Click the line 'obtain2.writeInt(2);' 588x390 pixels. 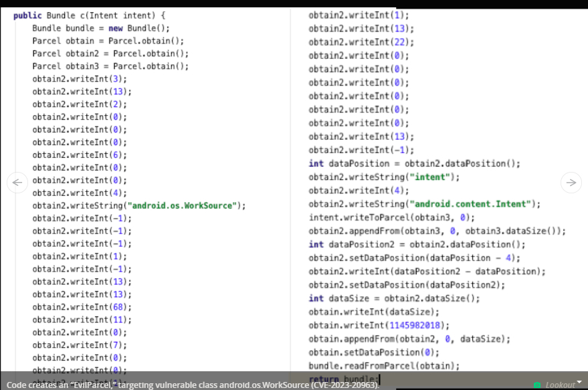[80, 104]
